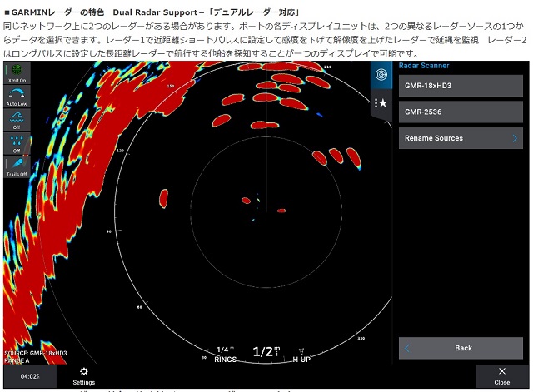Toggle the Xmit On radar transmit button
The image size is (533, 392).
[17, 72]
